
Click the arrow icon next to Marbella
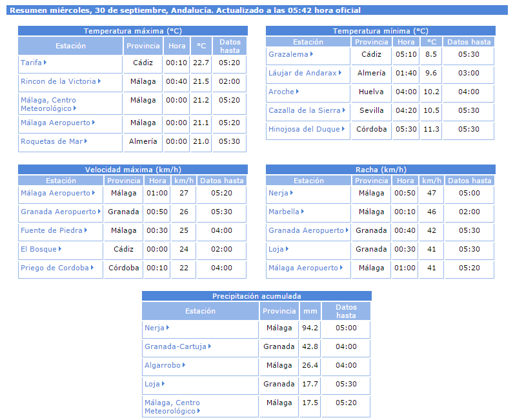303,212
